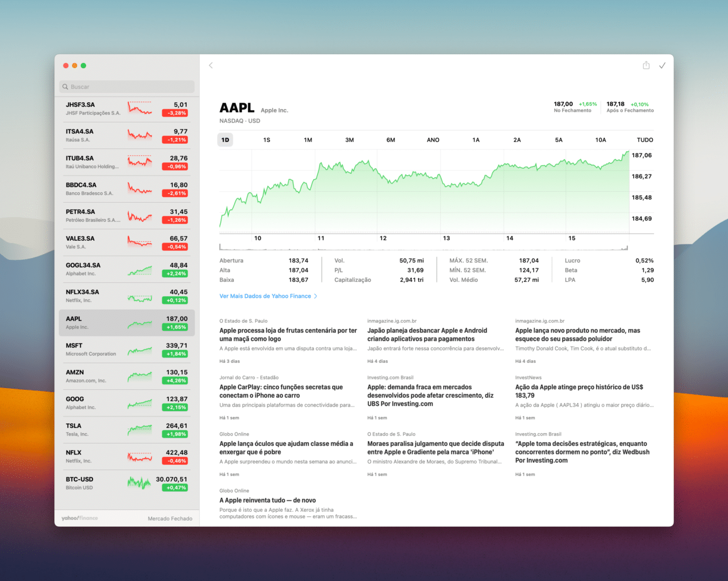
Task: Click the BTC-USD mini chart
Action: click(139, 483)
